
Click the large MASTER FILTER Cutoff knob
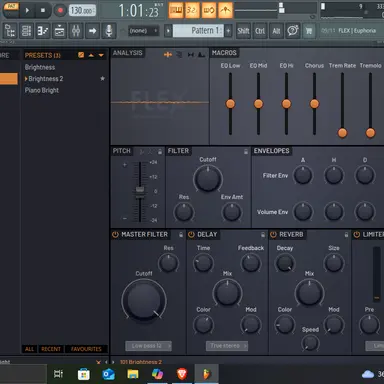click(x=144, y=300)
